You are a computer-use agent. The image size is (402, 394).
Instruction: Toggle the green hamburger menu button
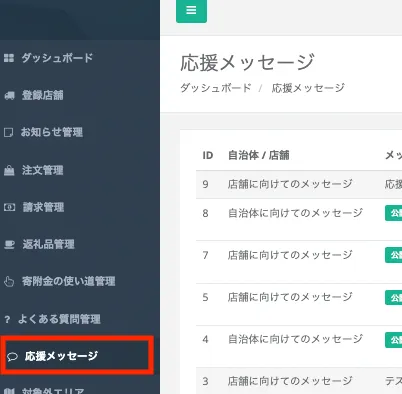[x=191, y=10]
